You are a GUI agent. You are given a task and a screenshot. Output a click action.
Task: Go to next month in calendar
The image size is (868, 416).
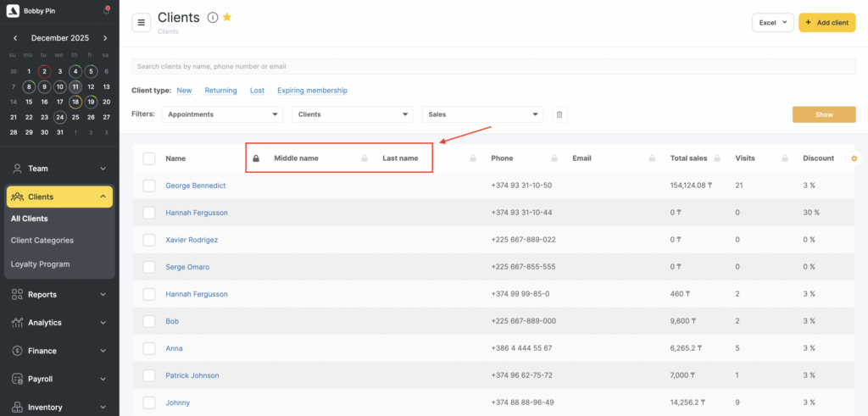(105, 38)
